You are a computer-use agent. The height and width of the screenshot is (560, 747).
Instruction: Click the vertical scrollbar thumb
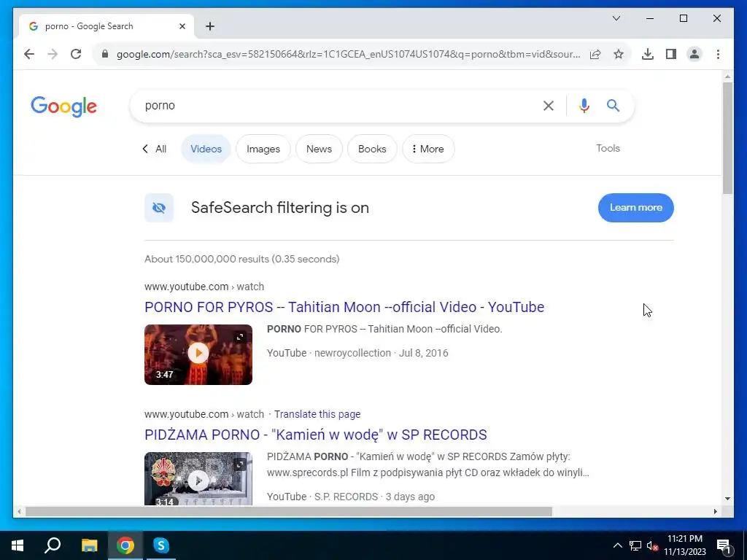coord(727,138)
